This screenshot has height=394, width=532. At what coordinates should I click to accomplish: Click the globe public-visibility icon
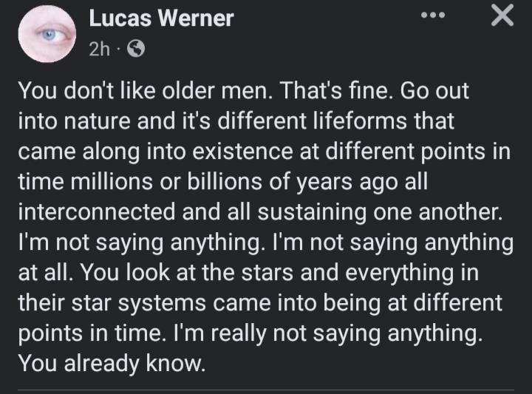tap(136, 49)
